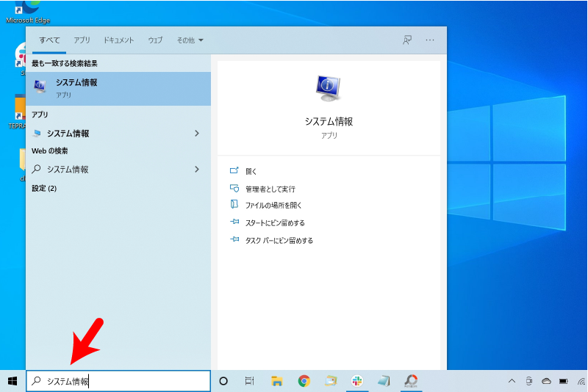Open Slack from the taskbar
Image resolution: width=588 pixels, height=392 pixels.
pos(357,381)
